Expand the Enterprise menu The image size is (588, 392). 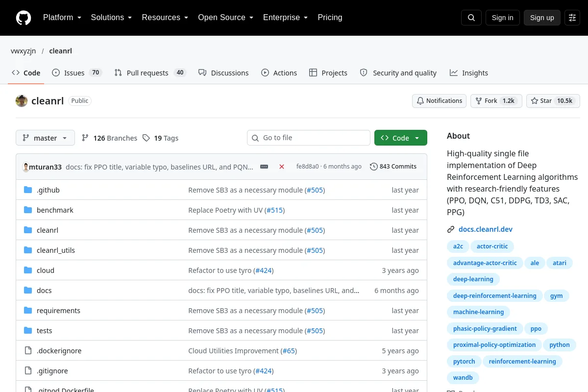point(285,18)
